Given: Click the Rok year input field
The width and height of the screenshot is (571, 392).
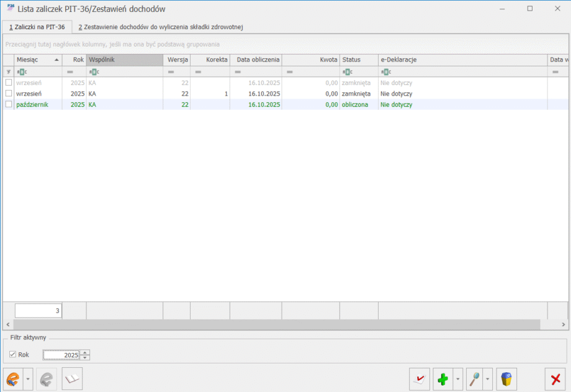Looking at the screenshot, I should [x=61, y=355].
